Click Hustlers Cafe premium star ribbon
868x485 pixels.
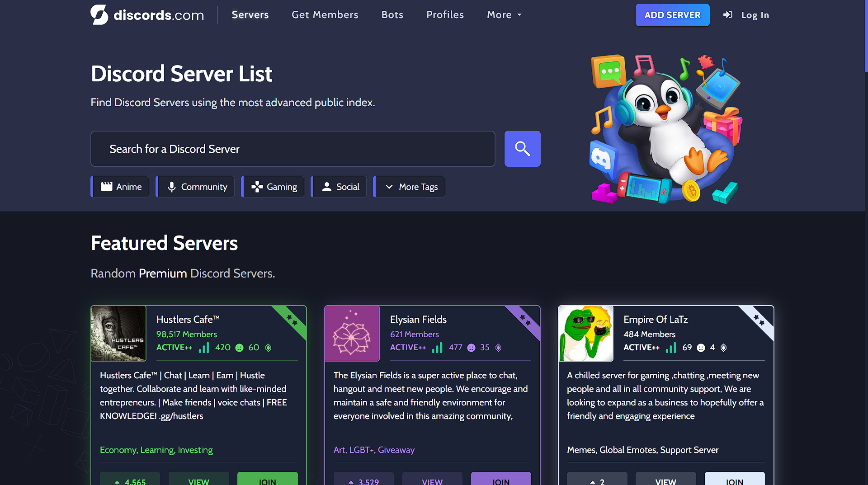click(292, 321)
